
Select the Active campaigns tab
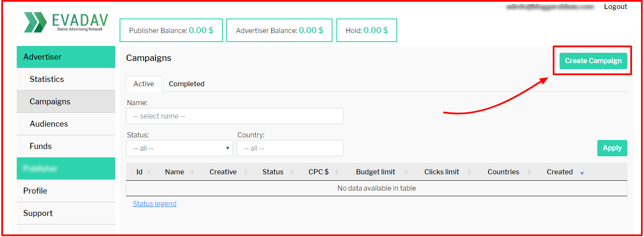(x=144, y=84)
